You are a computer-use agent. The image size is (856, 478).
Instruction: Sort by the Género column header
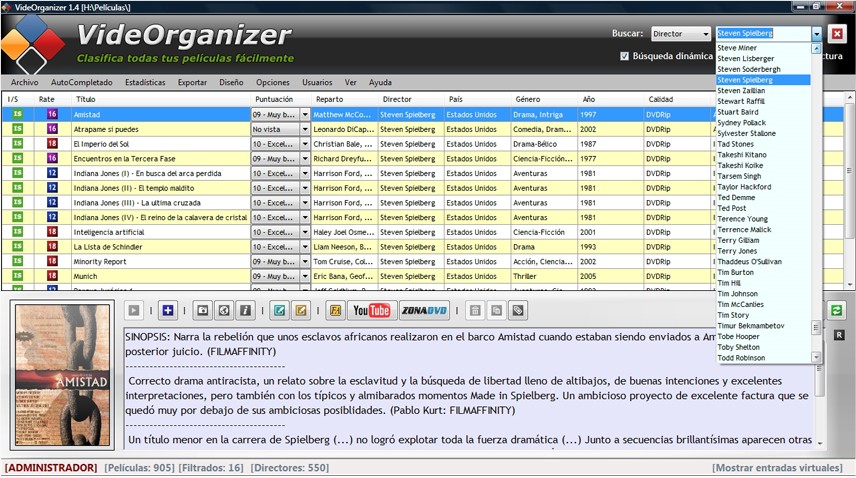pos(544,99)
